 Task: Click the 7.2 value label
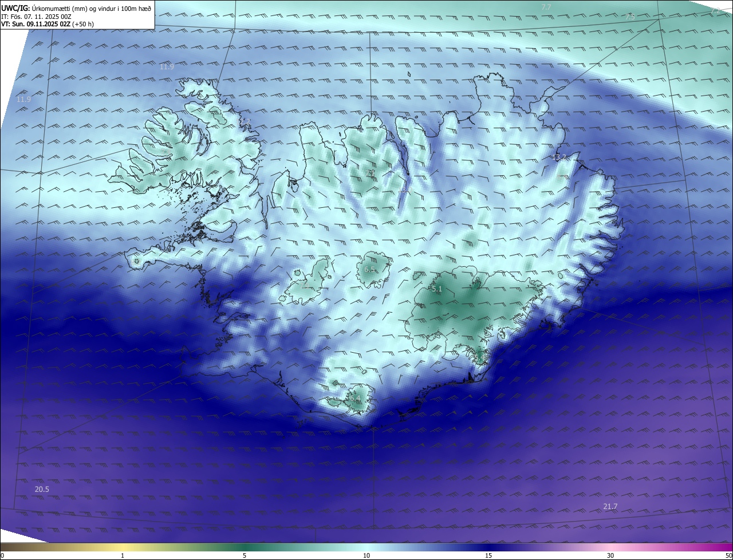click(x=716, y=11)
